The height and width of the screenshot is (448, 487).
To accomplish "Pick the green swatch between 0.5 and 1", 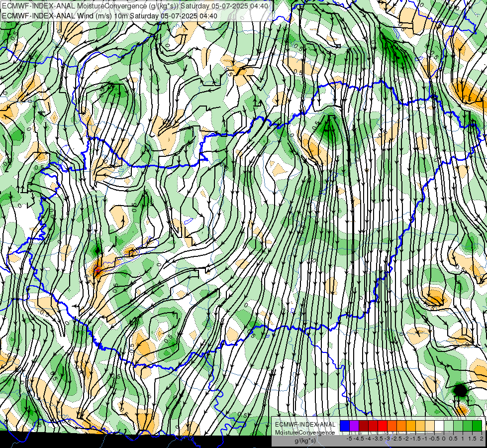I will point(458,426).
